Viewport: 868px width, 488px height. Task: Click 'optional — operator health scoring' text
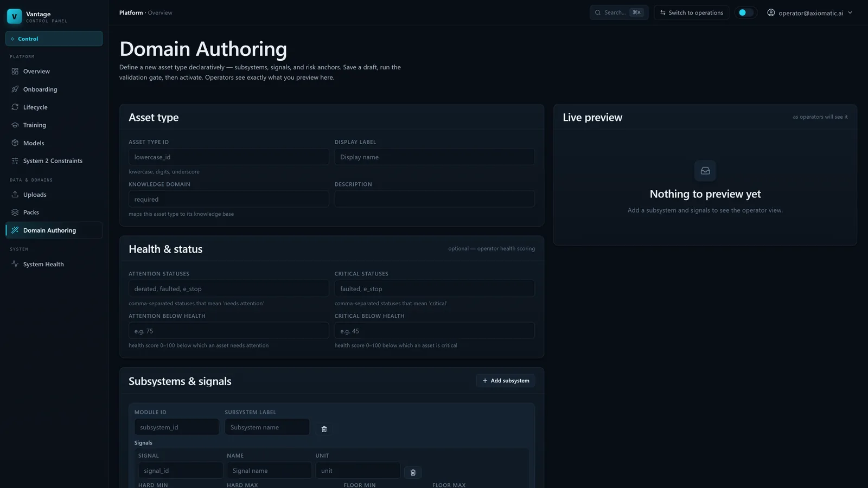click(492, 248)
